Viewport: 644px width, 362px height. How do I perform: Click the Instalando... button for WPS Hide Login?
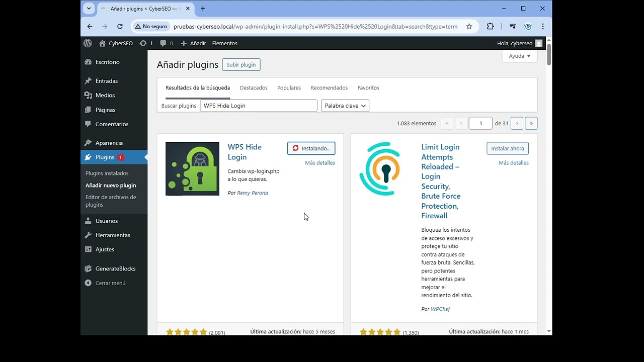click(x=311, y=148)
